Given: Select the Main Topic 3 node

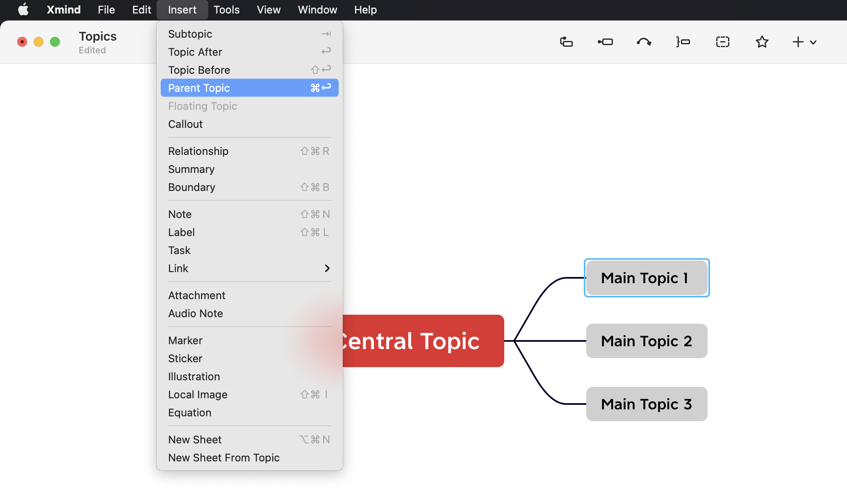Looking at the screenshot, I should (x=647, y=404).
